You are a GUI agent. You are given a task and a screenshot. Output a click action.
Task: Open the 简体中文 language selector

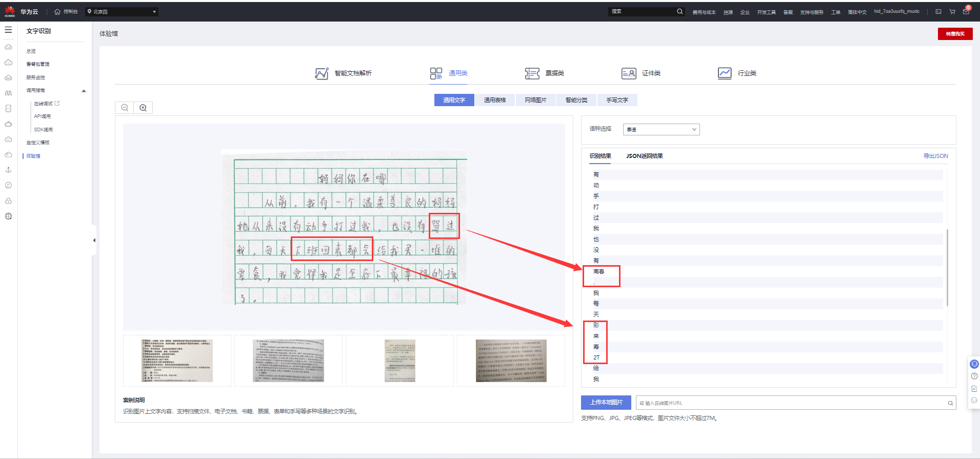857,12
